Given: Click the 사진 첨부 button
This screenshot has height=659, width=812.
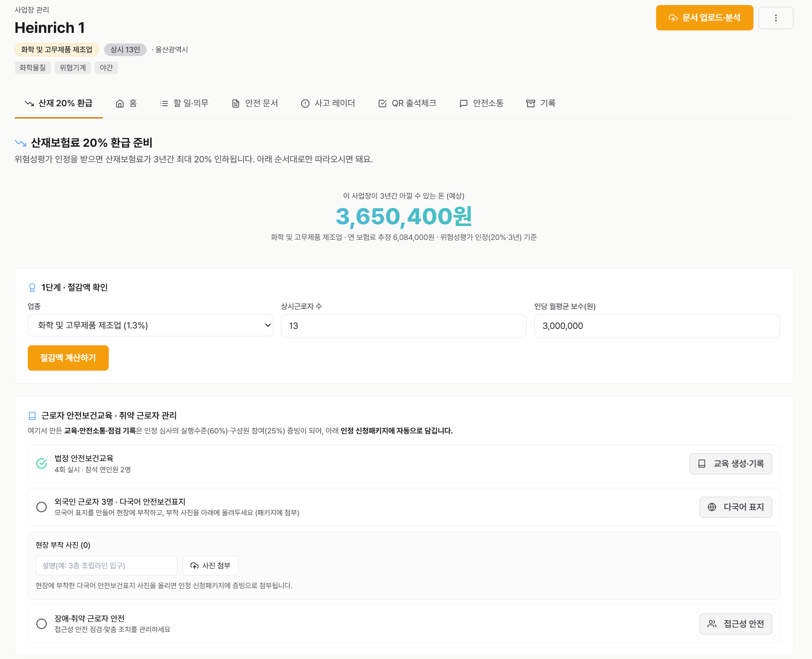Looking at the screenshot, I should click(x=210, y=566).
